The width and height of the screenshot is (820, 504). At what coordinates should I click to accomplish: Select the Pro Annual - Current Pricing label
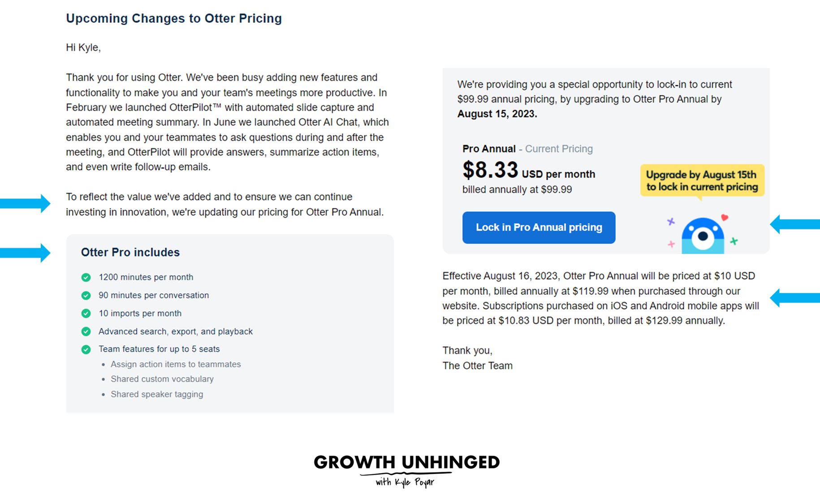(x=527, y=148)
